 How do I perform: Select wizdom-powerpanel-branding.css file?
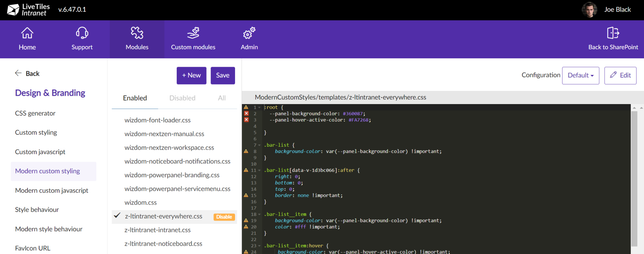coord(172,175)
